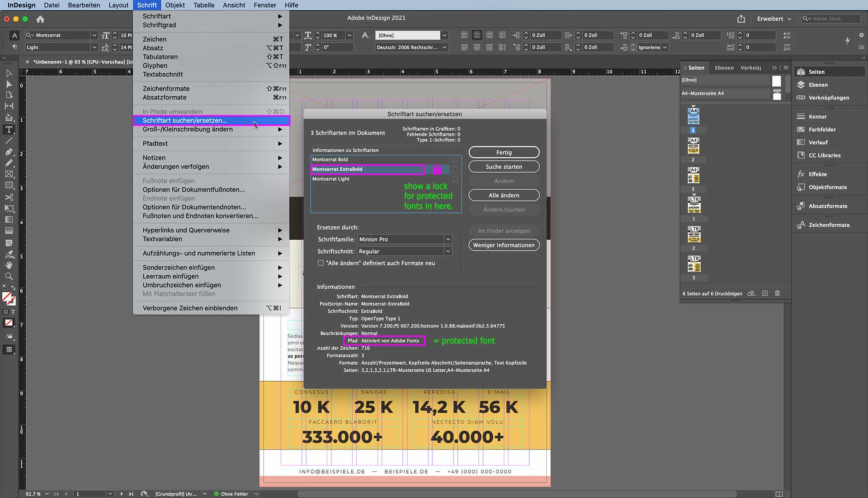Enable 'Alle ändern definiert auch Formate neu' checkbox

tap(321, 263)
